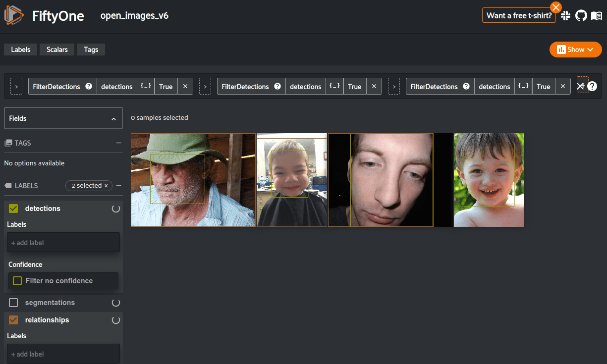Insert stage before third FilterDetections
Viewport: 607px width, 364px height.
tap(394, 86)
